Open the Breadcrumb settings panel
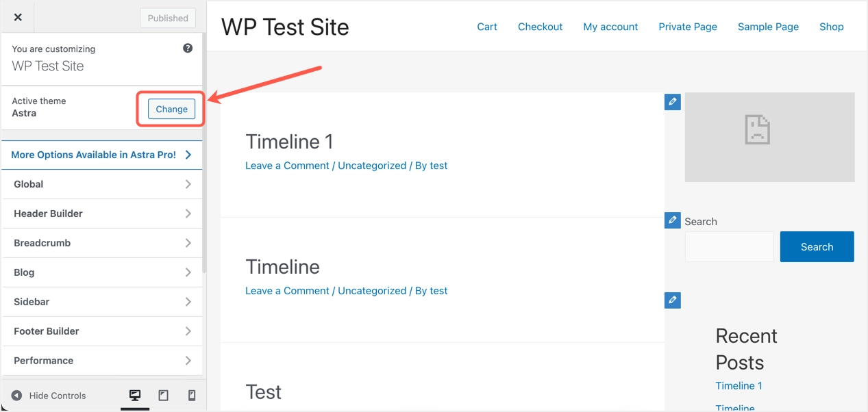This screenshot has width=868, height=412. tap(103, 243)
